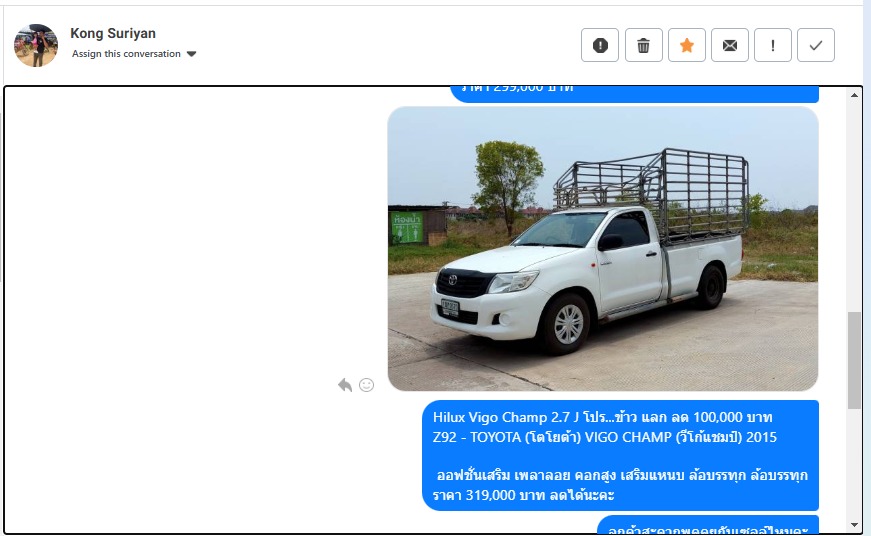Viewport: 871px width, 536px height.
Task: Delete conversation using the trash icon
Action: coord(644,45)
